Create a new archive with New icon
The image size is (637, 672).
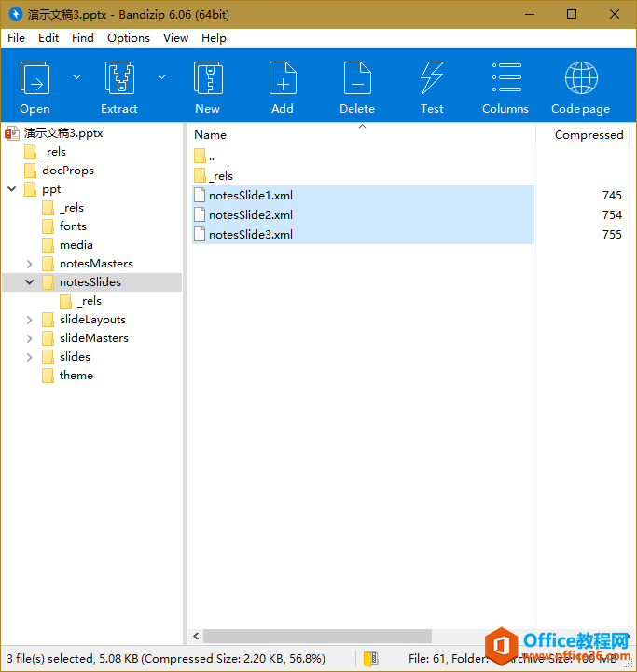pyautogui.click(x=207, y=80)
